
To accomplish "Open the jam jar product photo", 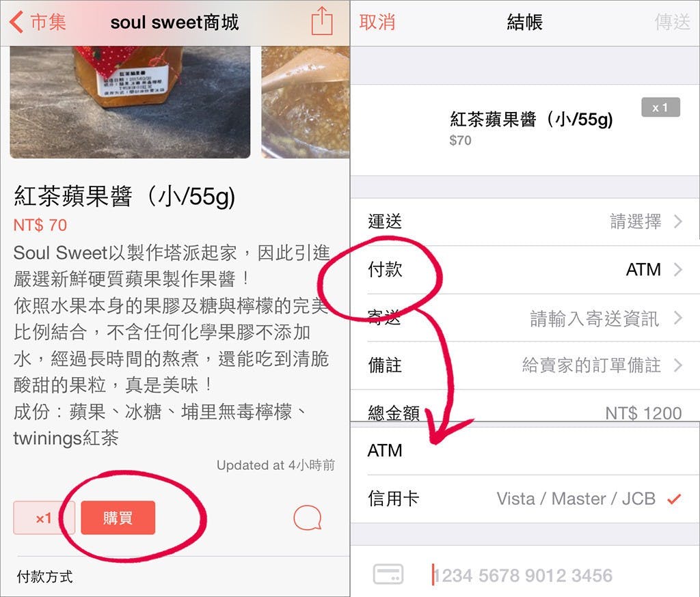I will (130, 102).
